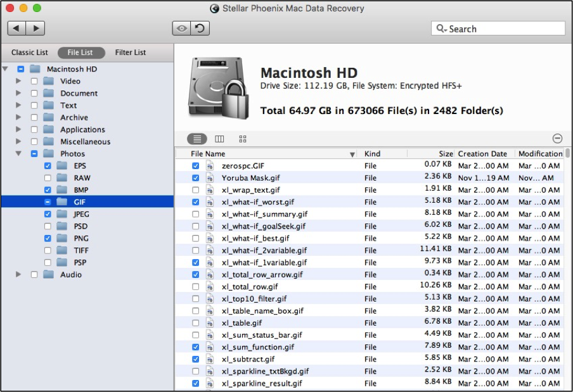Click the Text folder icon
The image size is (573, 392).
click(49, 105)
